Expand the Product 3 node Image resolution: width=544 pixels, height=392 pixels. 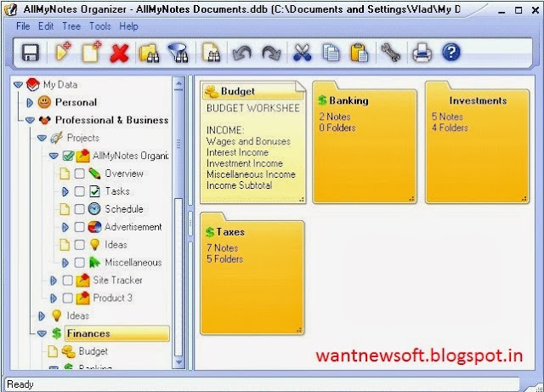coord(53,298)
